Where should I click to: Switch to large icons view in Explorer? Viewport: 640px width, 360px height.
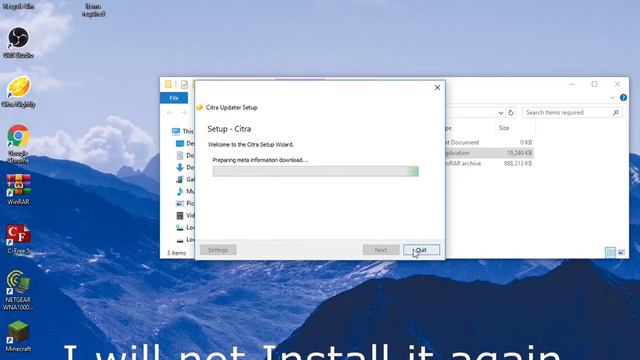(621, 252)
